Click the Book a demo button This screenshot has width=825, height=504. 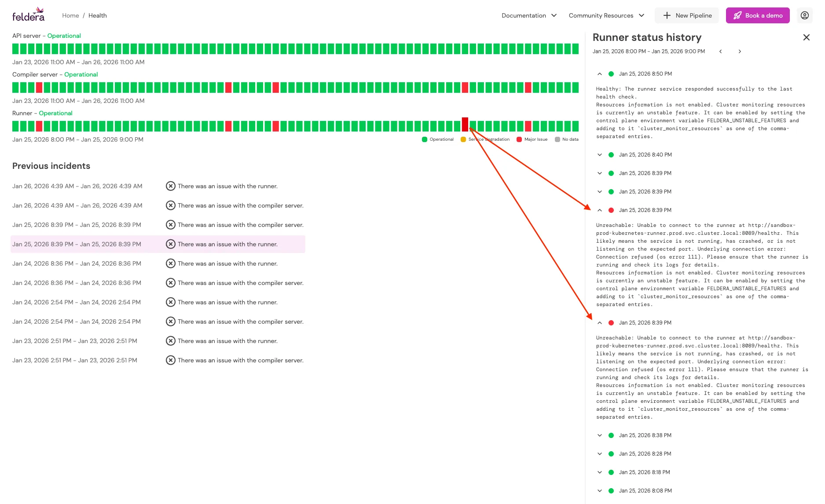757,15
